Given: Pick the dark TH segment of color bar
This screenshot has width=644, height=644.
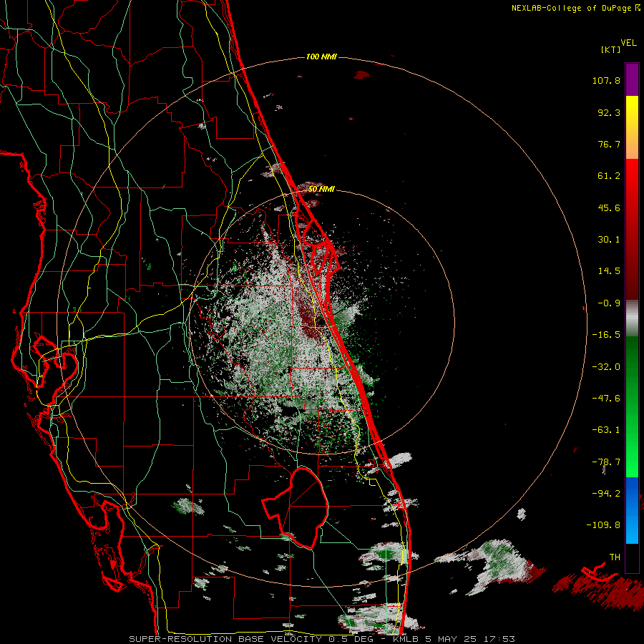Looking at the screenshot, I should point(632,557).
